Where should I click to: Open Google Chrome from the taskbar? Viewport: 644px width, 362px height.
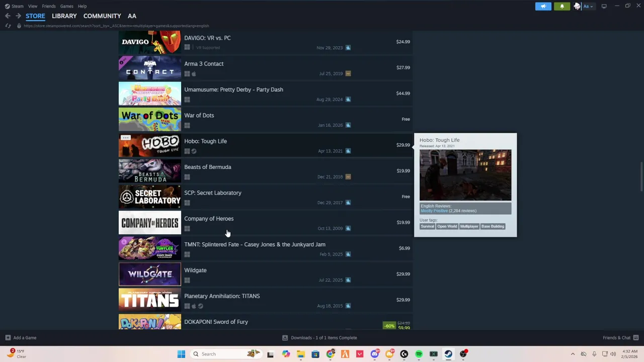click(330, 354)
